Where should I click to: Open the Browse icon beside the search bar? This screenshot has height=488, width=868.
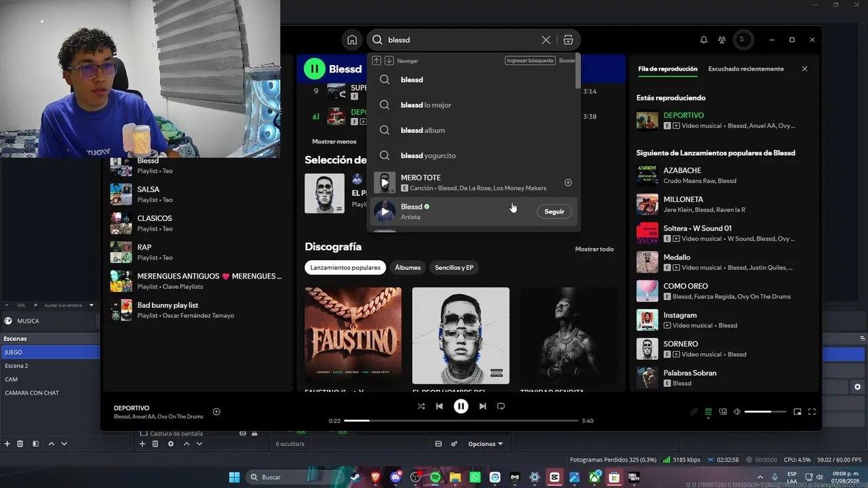[568, 40]
